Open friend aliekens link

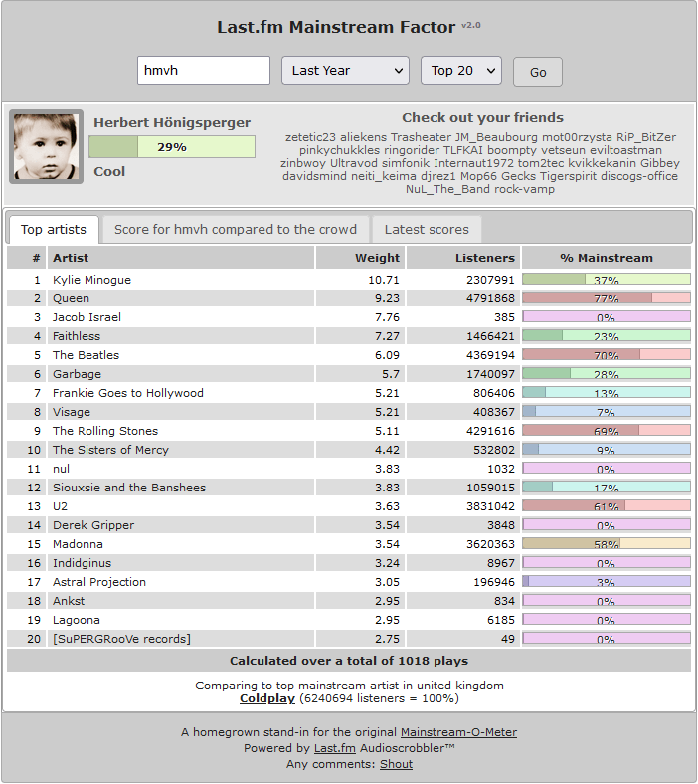(363, 137)
